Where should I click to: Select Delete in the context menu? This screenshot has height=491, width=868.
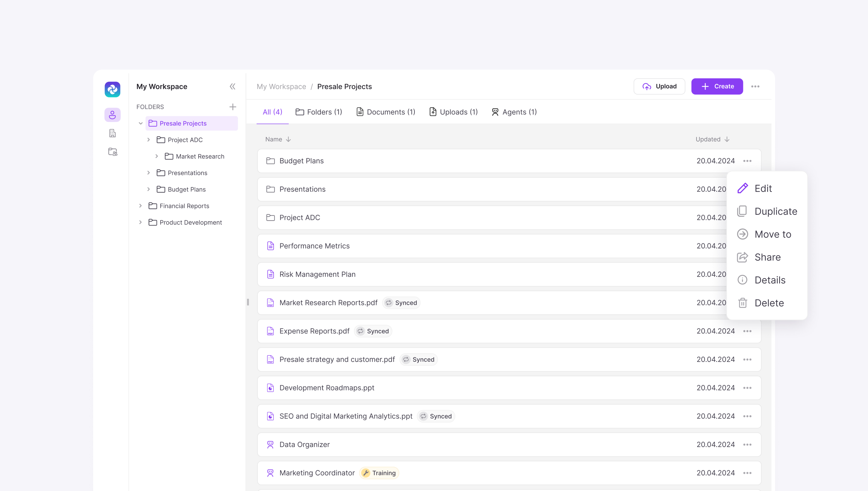click(x=769, y=303)
